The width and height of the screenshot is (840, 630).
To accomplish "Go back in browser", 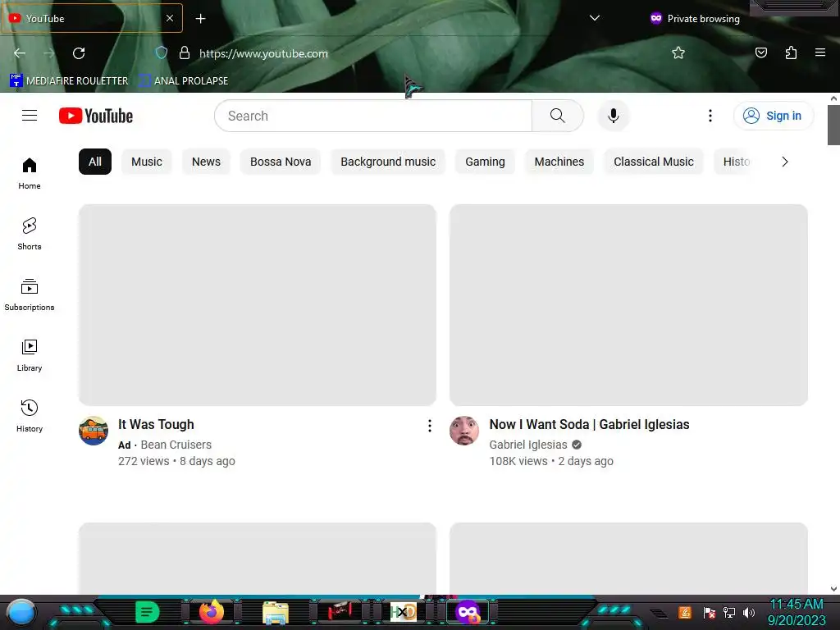I will coord(20,53).
